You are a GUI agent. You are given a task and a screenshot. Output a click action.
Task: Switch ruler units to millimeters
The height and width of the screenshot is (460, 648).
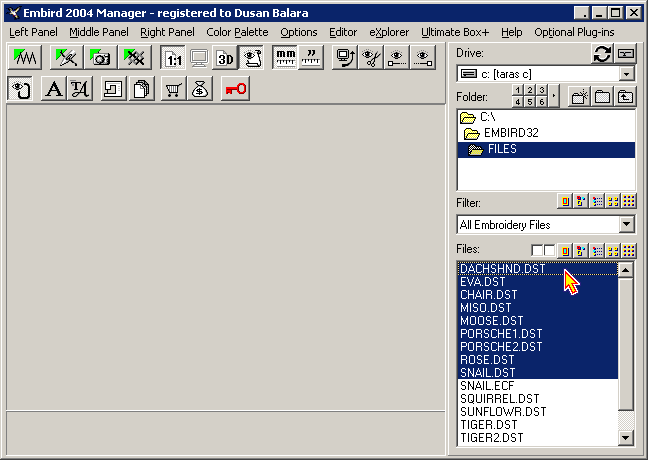click(x=285, y=57)
